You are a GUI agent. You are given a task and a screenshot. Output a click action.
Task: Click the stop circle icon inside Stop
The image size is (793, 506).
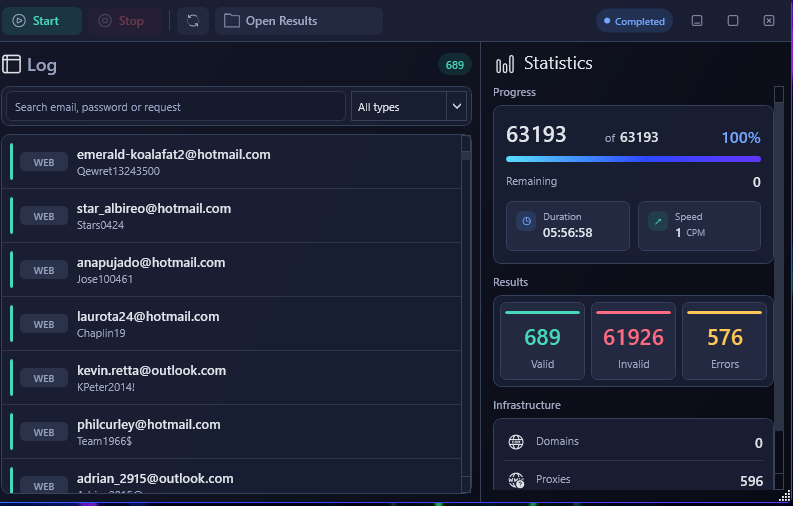point(105,21)
